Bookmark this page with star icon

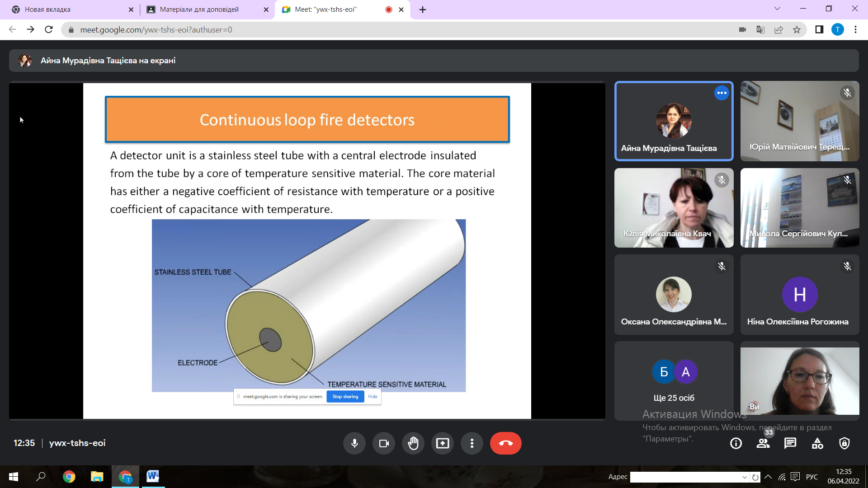pyautogui.click(x=797, y=30)
